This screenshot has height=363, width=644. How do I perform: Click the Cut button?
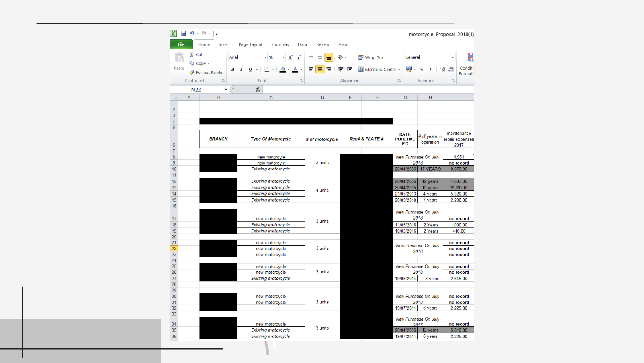[x=196, y=55]
